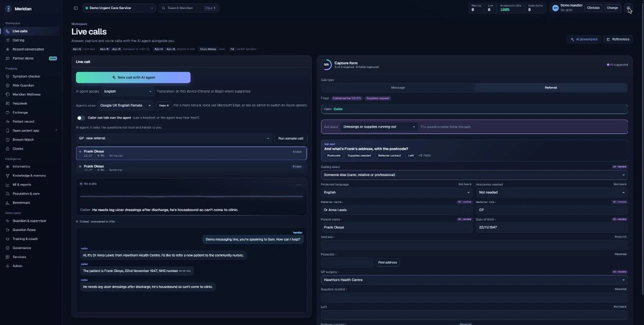The height and width of the screenshot is (325, 644).
Task: Click the Exchange icon in sidebar
Action: point(8,112)
